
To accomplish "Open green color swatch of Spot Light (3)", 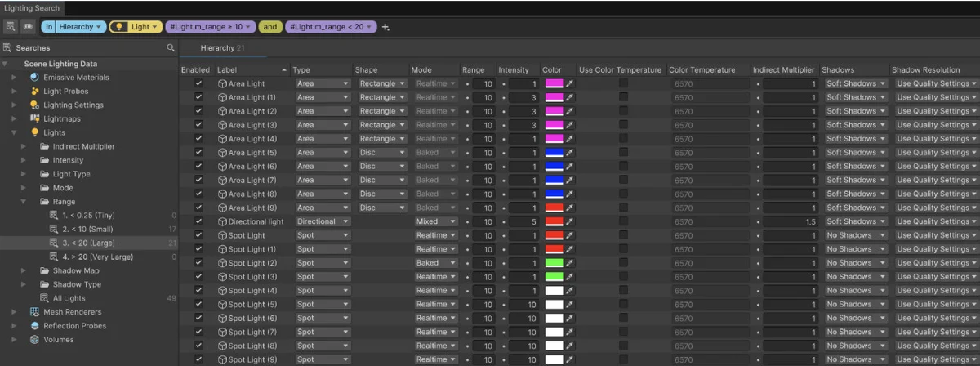I will tap(554, 277).
